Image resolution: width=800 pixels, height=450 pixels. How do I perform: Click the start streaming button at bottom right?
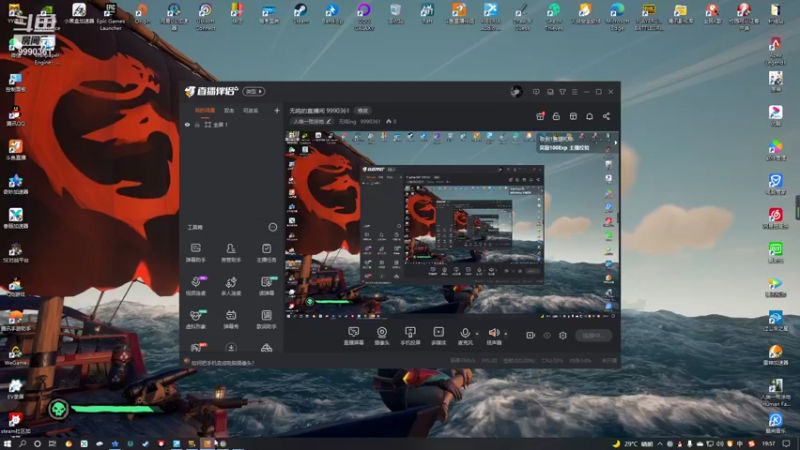[593, 335]
